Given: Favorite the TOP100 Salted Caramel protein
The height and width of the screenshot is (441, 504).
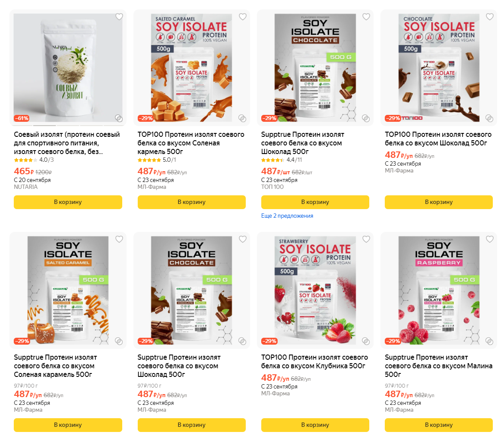Looking at the screenshot, I should 243,17.
